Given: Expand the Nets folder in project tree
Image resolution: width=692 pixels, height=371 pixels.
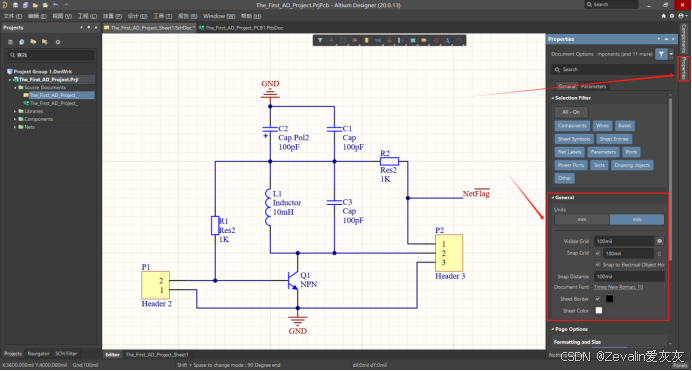Looking at the screenshot, I should (x=15, y=127).
